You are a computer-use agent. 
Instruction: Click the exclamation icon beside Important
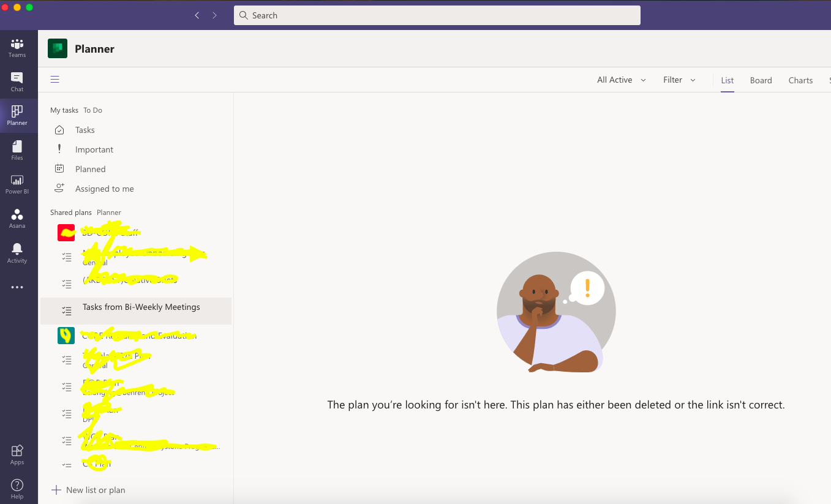coord(59,149)
